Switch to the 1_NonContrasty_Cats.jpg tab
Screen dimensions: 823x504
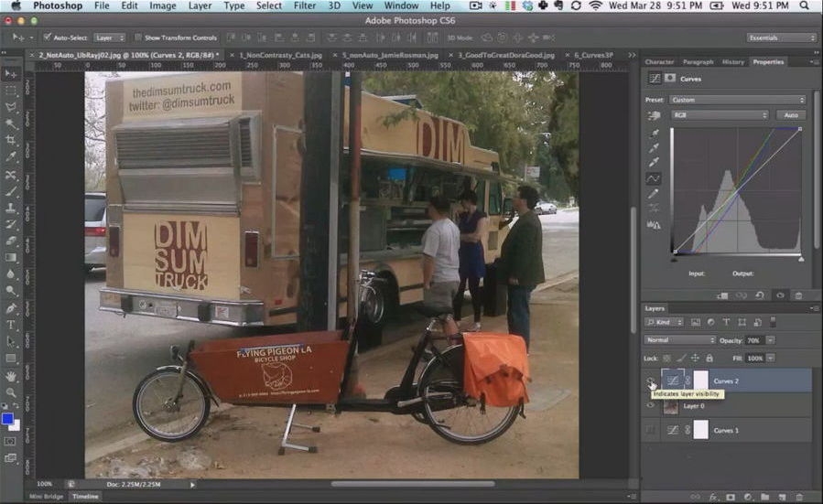click(280, 55)
